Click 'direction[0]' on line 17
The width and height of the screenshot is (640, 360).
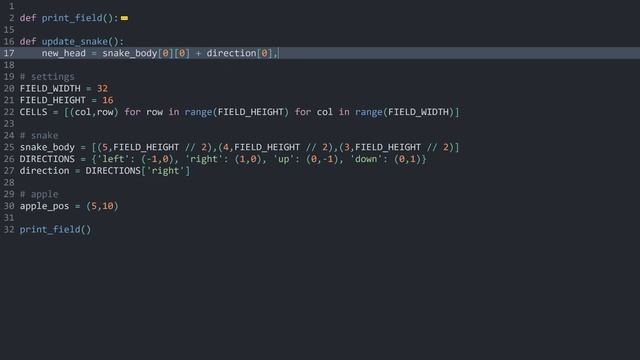click(239, 53)
